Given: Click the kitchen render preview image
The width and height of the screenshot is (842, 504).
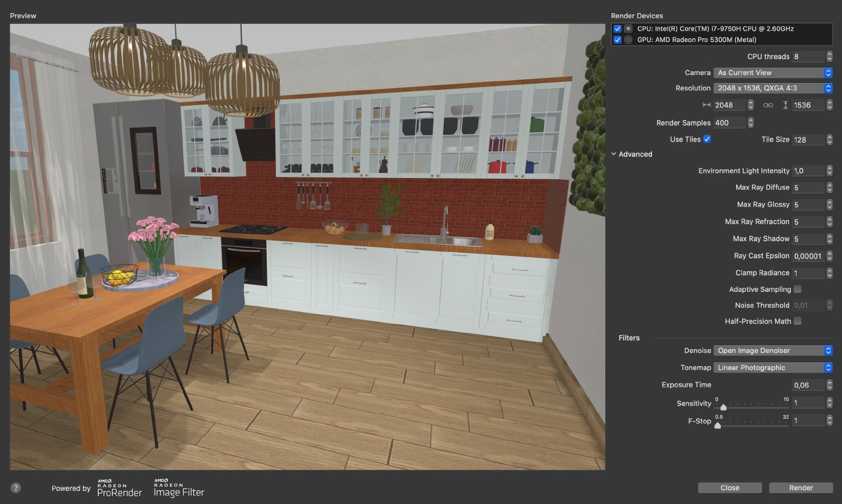Looking at the screenshot, I should point(307,246).
